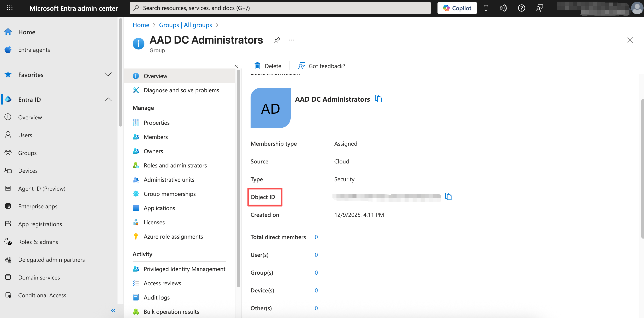Collapse the left navigation sidebar
This screenshot has width=644, height=318.
tap(113, 310)
